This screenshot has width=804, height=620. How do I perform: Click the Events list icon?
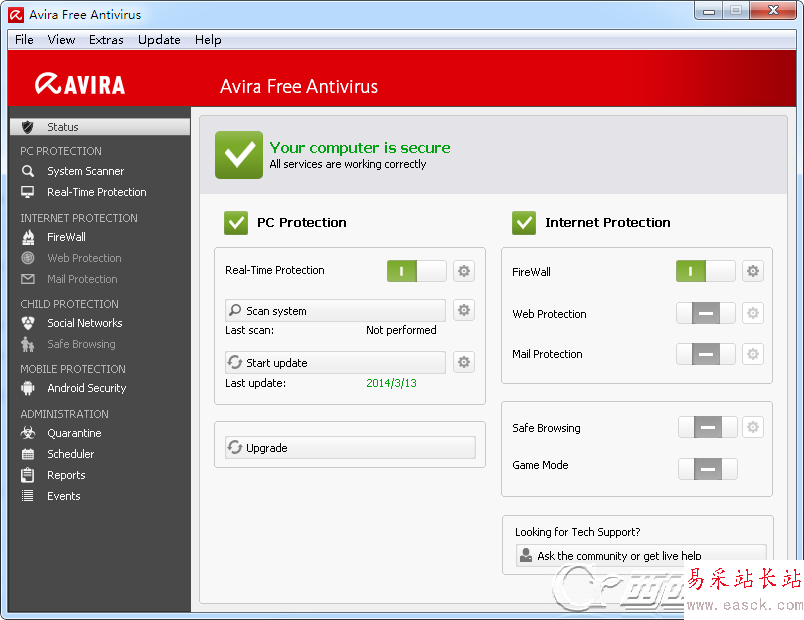[x=28, y=496]
